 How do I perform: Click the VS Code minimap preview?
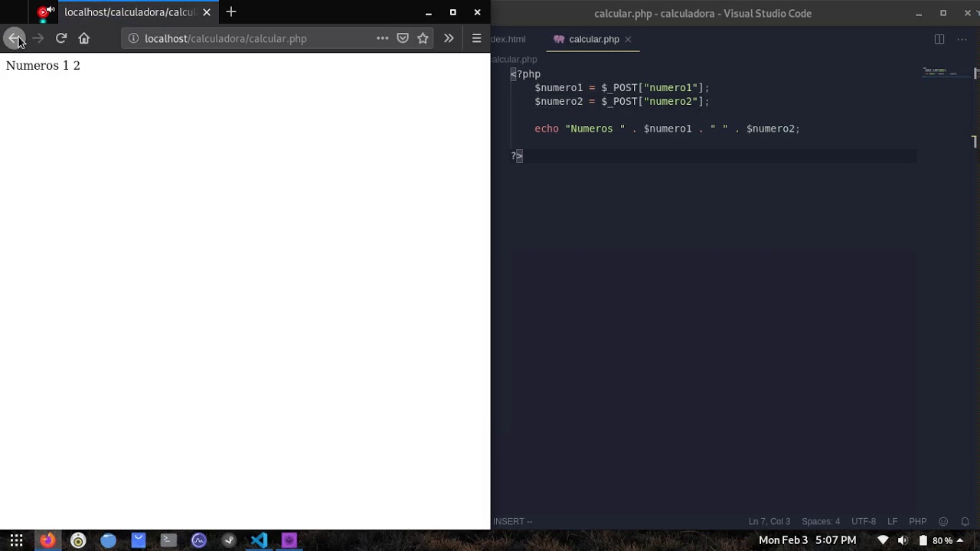coord(945,72)
